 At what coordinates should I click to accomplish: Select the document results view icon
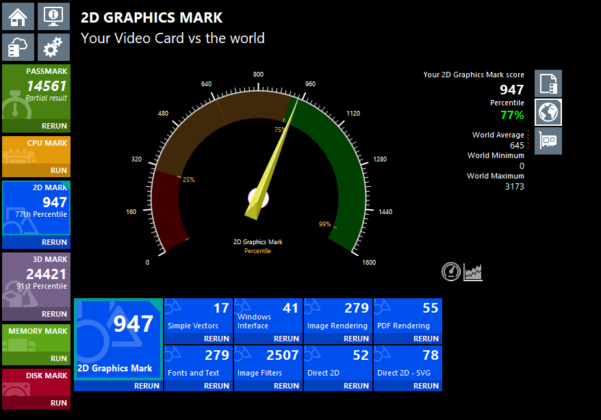(548, 83)
